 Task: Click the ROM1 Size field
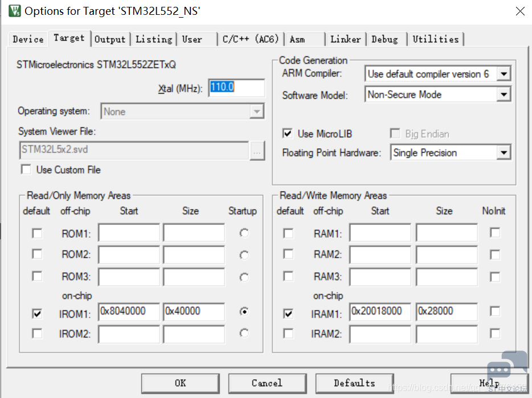point(194,233)
